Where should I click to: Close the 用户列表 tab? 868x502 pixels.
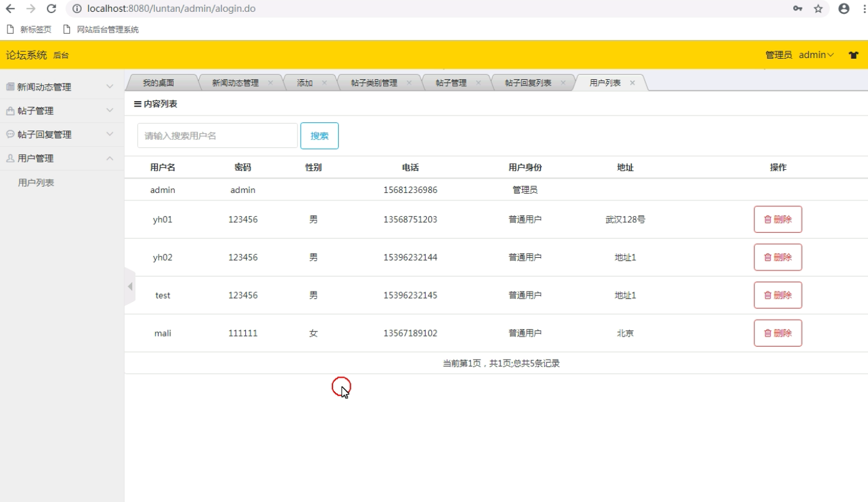[x=632, y=83]
